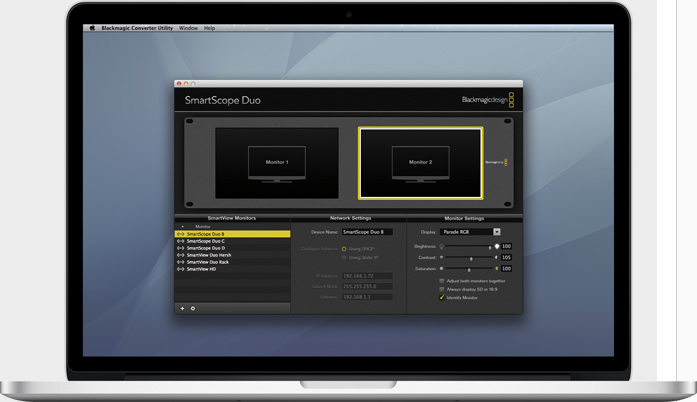Adjust the Contrast slider
Image resolution: width=697 pixels, height=402 pixels.
point(469,257)
